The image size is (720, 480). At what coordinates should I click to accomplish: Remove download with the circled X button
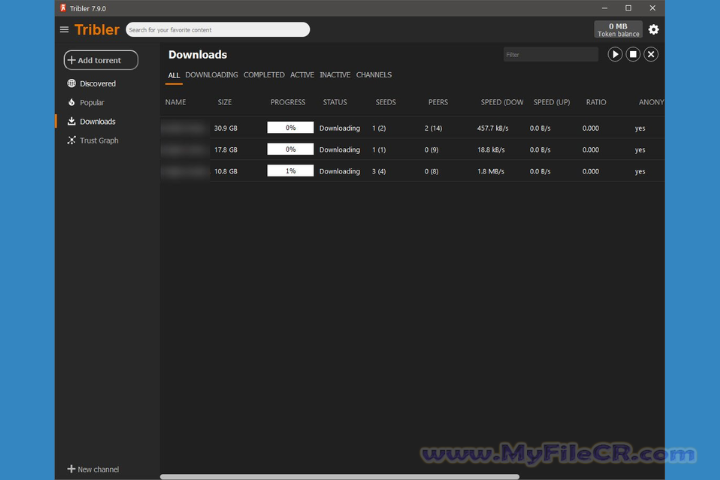(651, 55)
